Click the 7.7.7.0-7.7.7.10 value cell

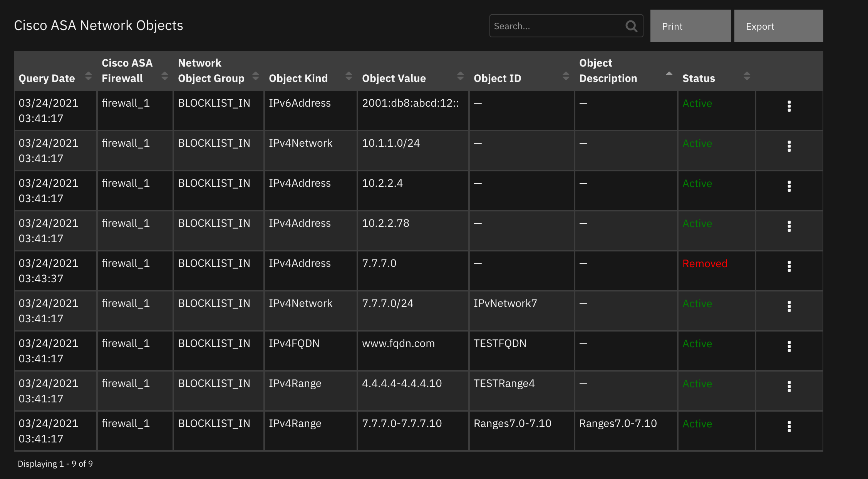[413, 431]
